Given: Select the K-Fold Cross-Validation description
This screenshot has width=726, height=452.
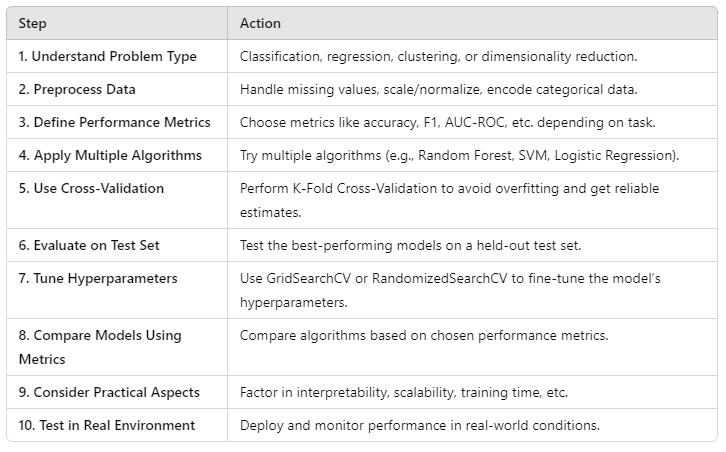Looking at the screenshot, I should point(449,201).
